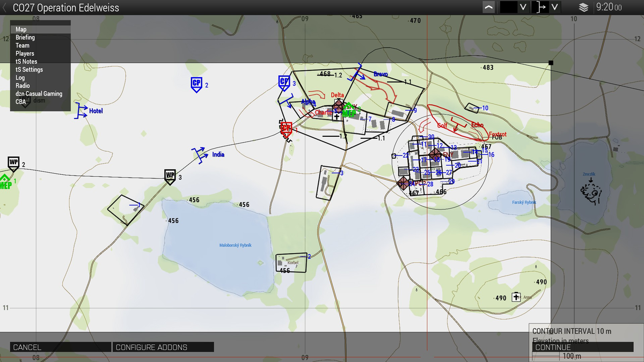Image resolution: width=644 pixels, height=362 pixels.
Task: Click the mission clock showing 9:20
Action: (609, 8)
